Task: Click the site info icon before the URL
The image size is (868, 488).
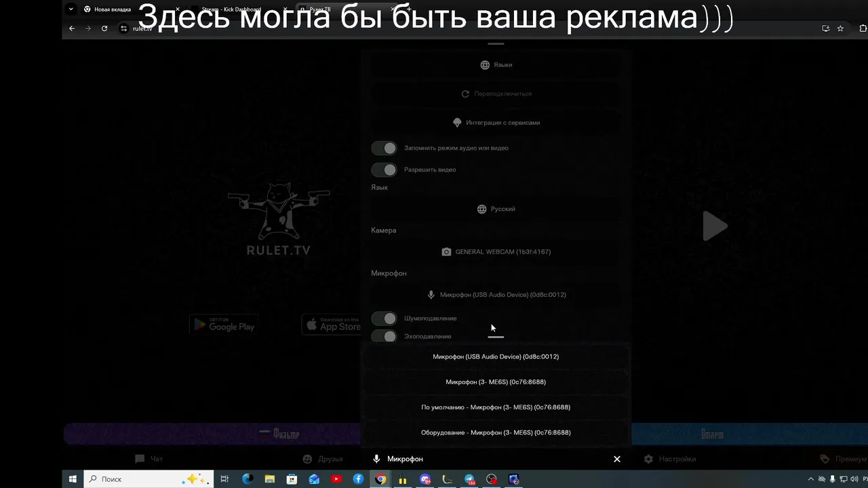Action: tap(123, 28)
